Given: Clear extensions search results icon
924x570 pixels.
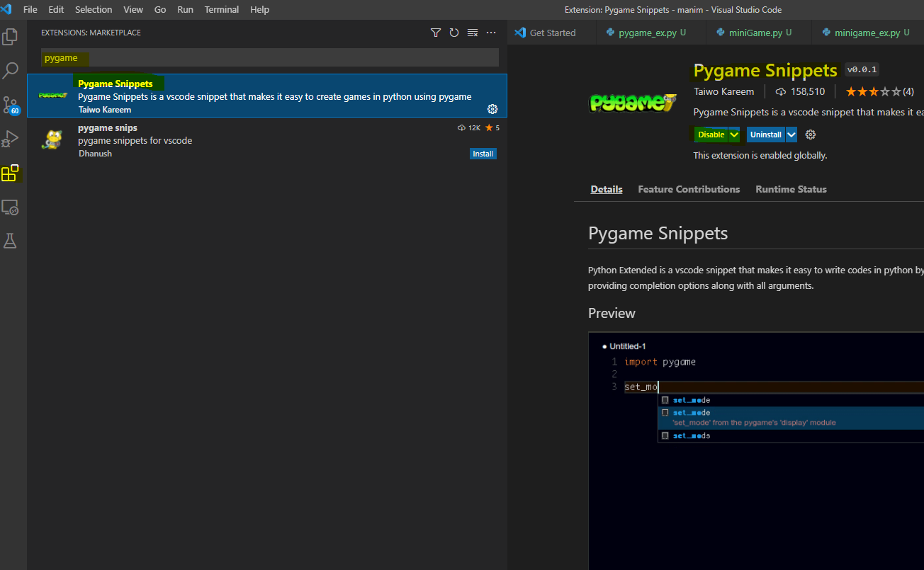Looking at the screenshot, I should pyautogui.click(x=473, y=33).
